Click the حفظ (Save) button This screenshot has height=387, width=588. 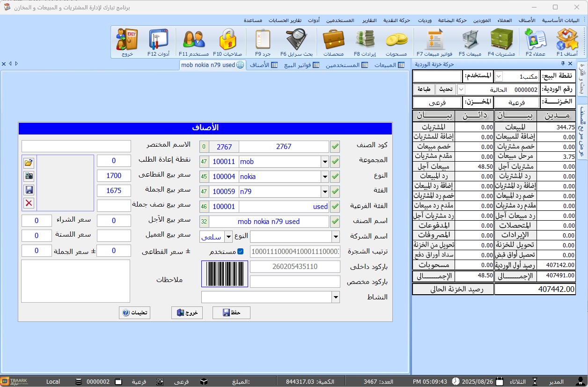[231, 313]
